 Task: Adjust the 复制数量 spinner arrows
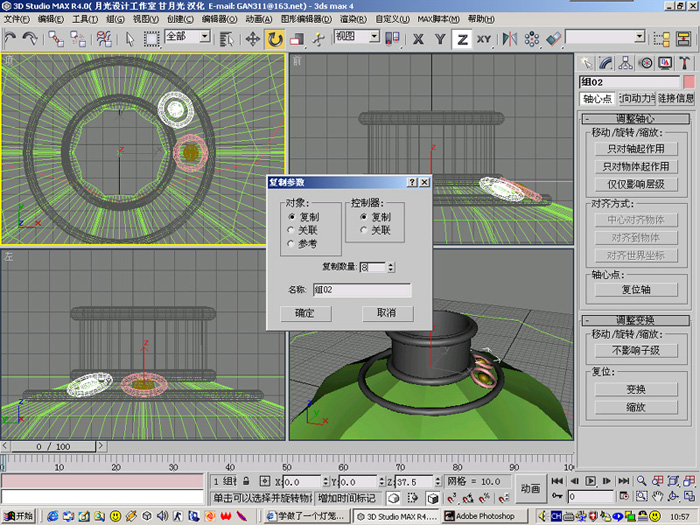[391, 267]
